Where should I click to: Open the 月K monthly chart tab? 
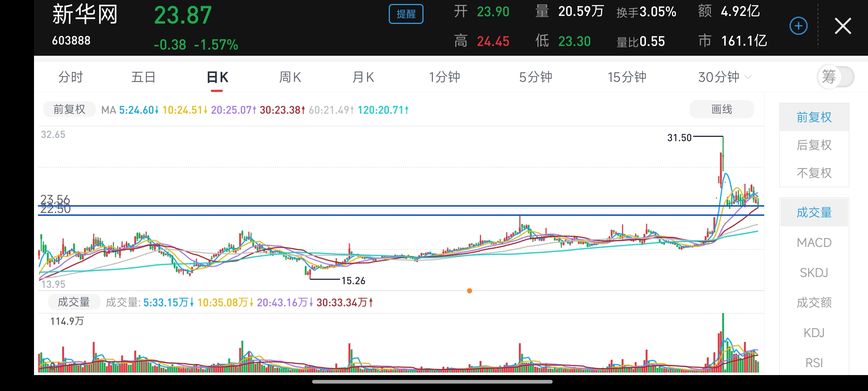(363, 77)
